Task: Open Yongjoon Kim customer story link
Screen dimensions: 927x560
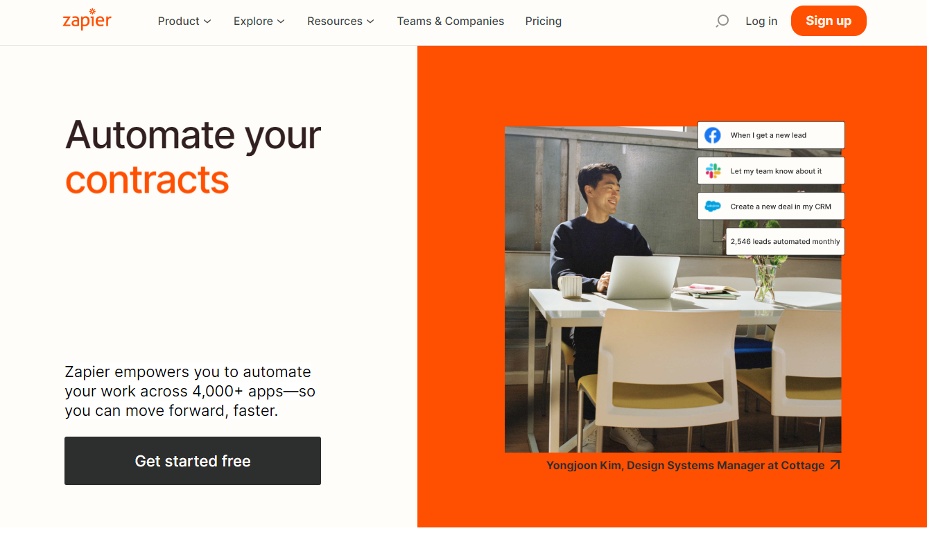Action: coord(685,466)
